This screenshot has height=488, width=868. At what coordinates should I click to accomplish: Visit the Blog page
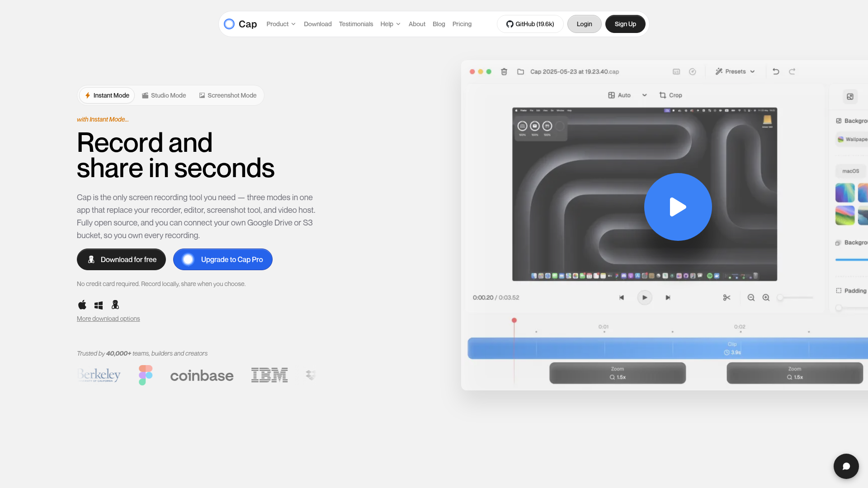[x=439, y=24]
